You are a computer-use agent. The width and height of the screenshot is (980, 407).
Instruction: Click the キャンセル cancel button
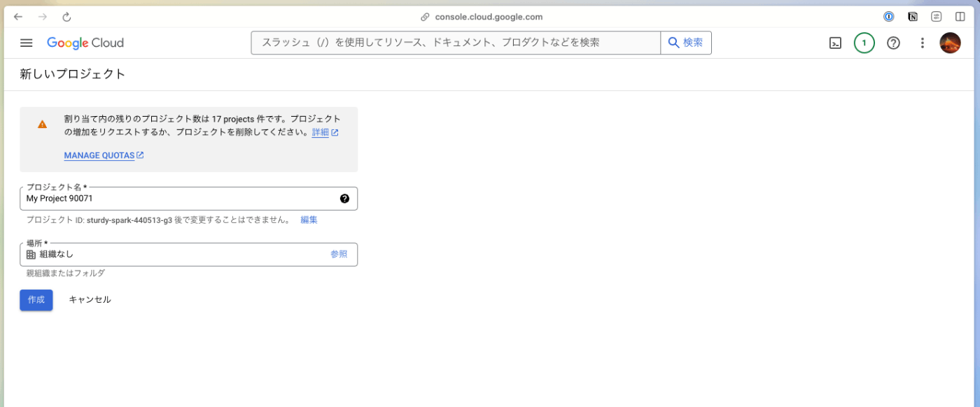[90, 299]
